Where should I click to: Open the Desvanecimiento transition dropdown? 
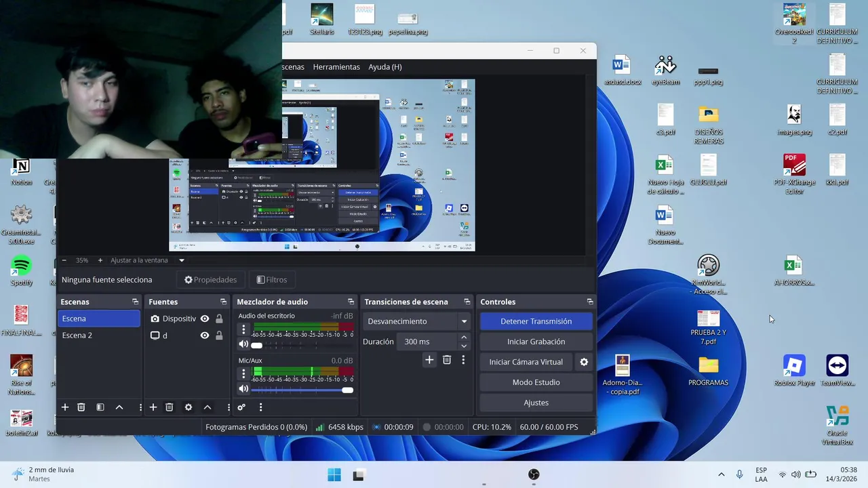click(417, 321)
